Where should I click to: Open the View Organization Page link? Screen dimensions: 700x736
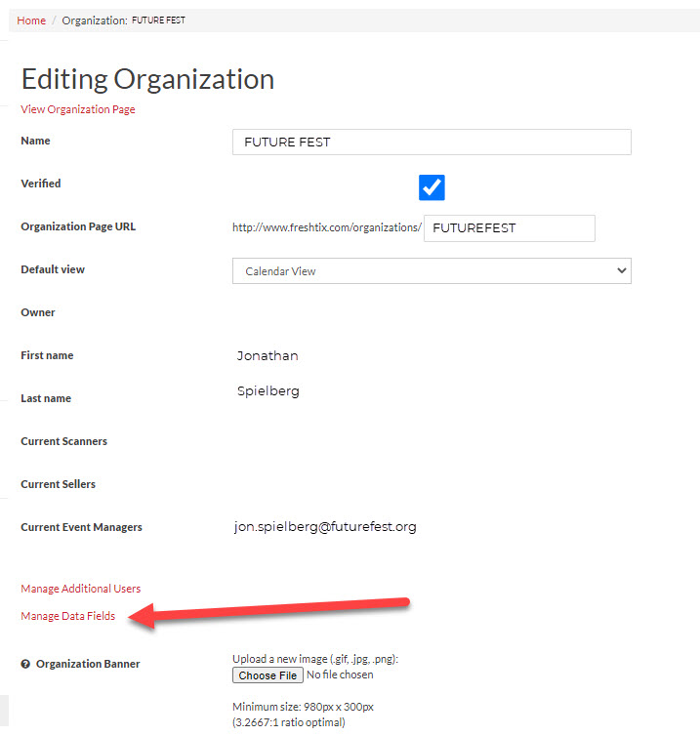coord(78,109)
